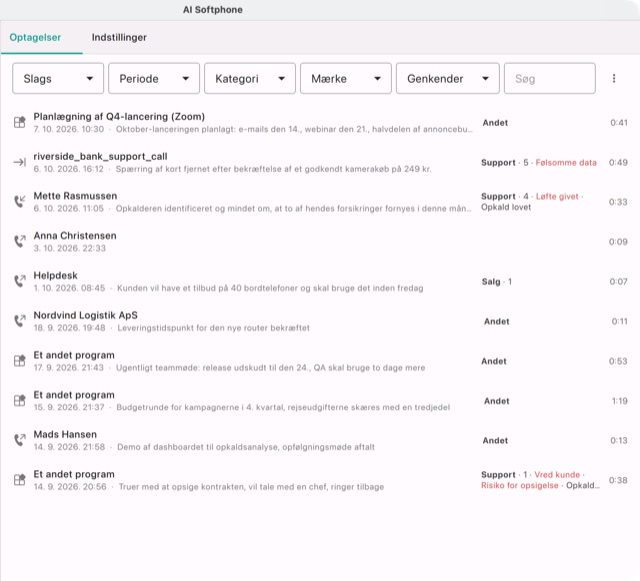Click the duration 0:41 of the Zoom recording
The height and width of the screenshot is (581, 640).
[618, 122]
